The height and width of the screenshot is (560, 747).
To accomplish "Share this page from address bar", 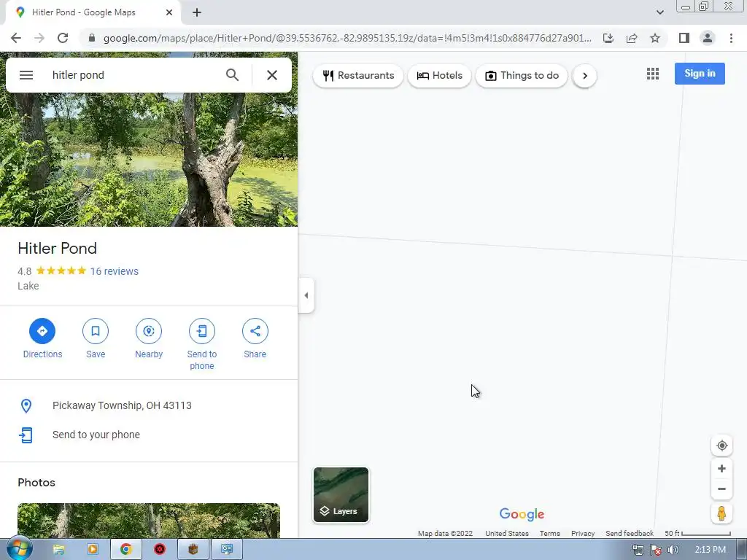I will coord(632,38).
